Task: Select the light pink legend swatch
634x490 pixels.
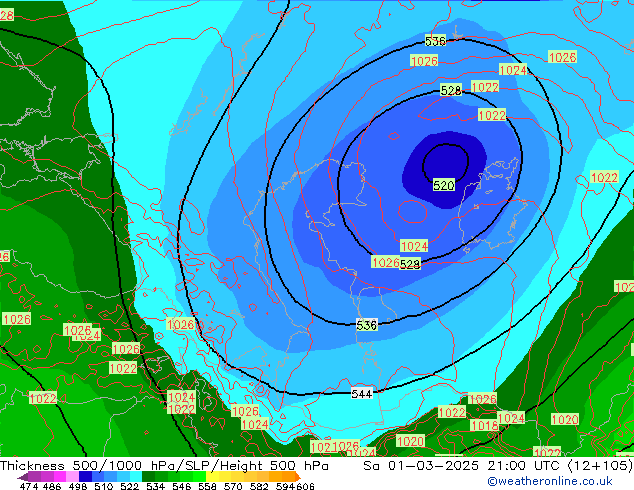Action: tap(72, 476)
